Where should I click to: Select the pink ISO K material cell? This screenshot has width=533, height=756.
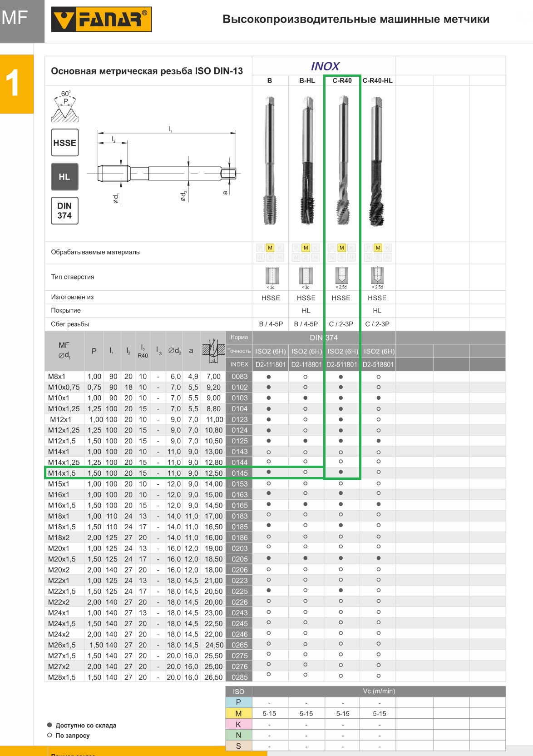pos(238,724)
